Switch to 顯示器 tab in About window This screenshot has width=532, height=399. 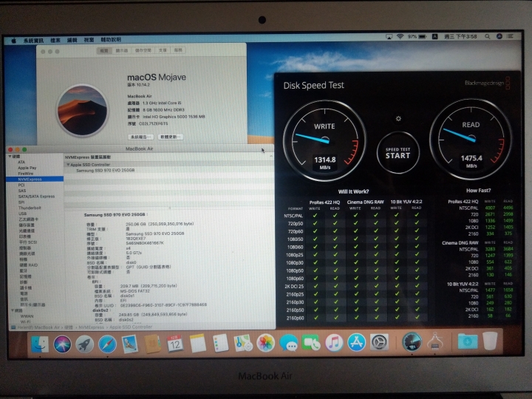pyautogui.click(x=122, y=50)
